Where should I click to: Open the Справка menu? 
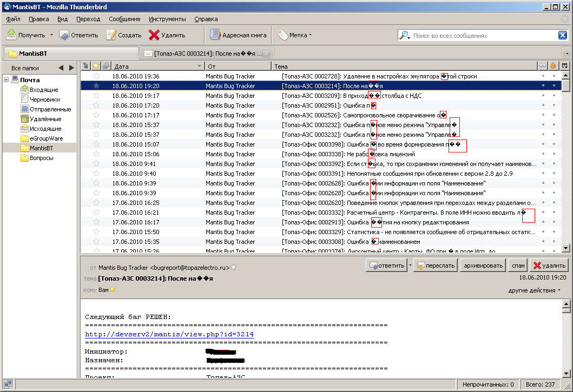coord(206,19)
